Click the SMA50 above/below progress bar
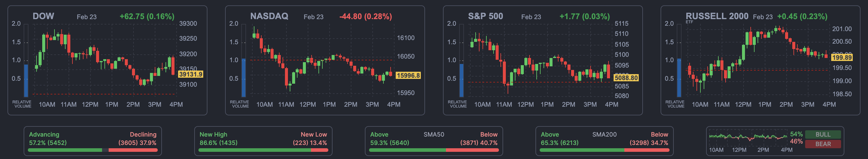Viewport: 868px width, 159px height. coord(434,150)
